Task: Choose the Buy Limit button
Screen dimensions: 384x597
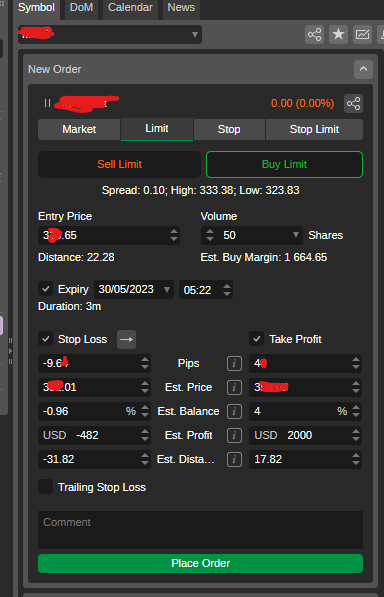Action: tap(284, 164)
